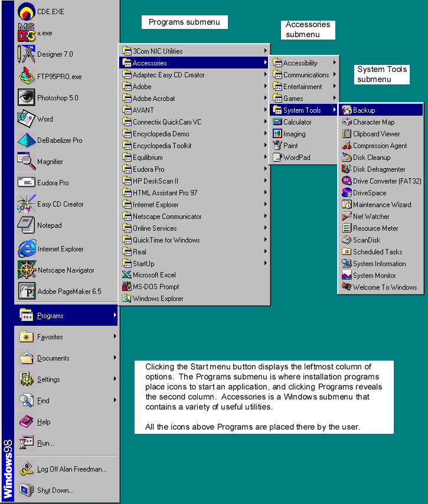Choose System Tools in Accessories submenu

(x=303, y=110)
